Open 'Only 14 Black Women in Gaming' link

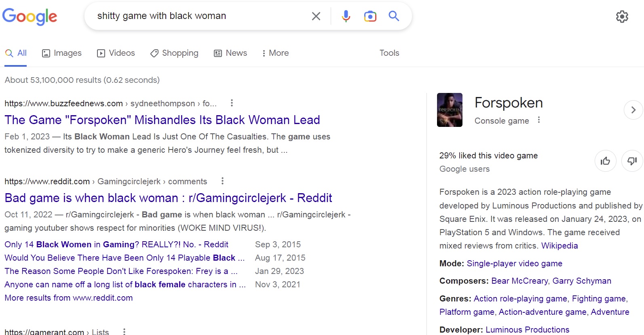(x=116, y=244)
